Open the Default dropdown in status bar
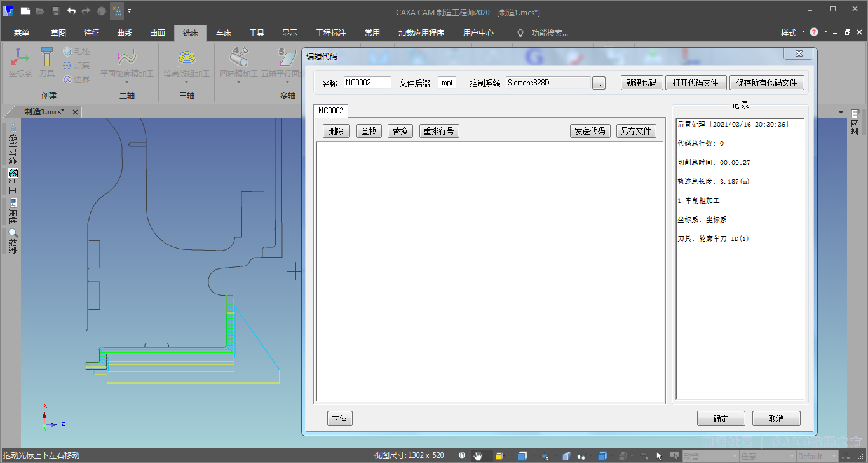 pos(818,456)
